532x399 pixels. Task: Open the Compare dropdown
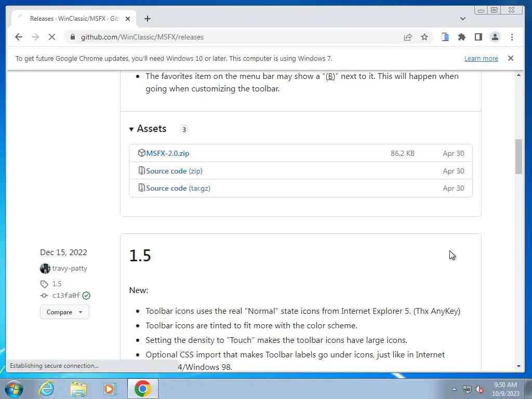click(64, 312)
